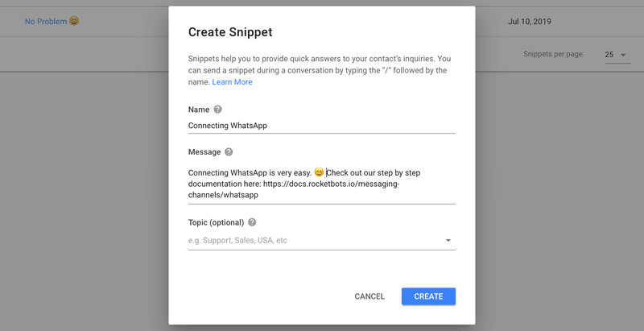644x331 pixels.
Task: Click the Jul 10, 2019 date cell
Action: coord(530,21)
